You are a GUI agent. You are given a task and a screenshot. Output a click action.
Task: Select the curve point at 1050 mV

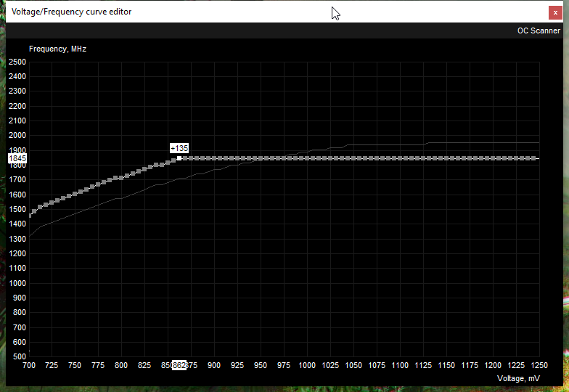pos(353,158)
